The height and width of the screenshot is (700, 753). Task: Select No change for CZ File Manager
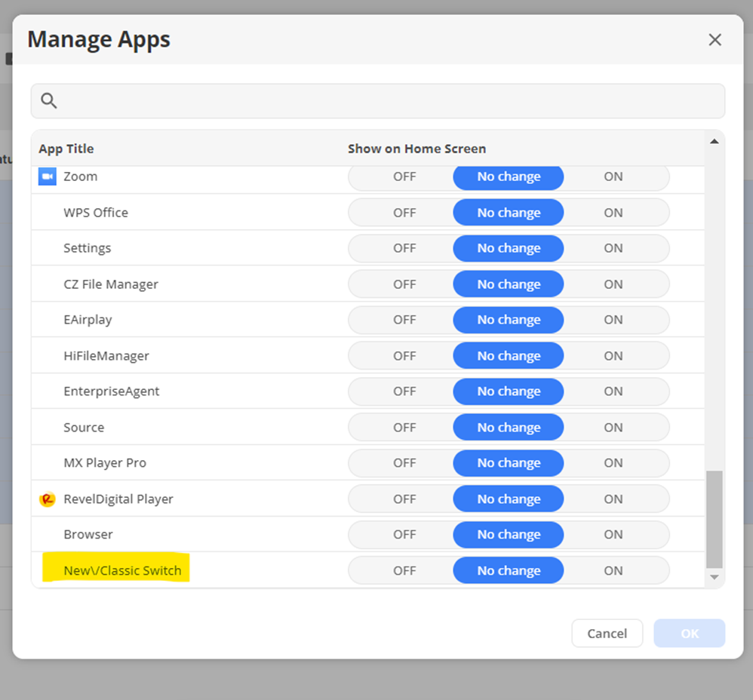pyautogui.click(x=509, y=284)
